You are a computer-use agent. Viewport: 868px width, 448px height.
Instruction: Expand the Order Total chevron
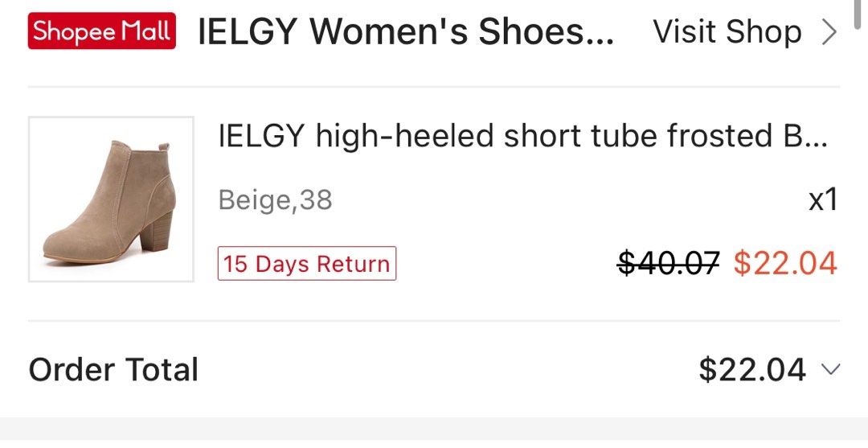coord(830,369)
